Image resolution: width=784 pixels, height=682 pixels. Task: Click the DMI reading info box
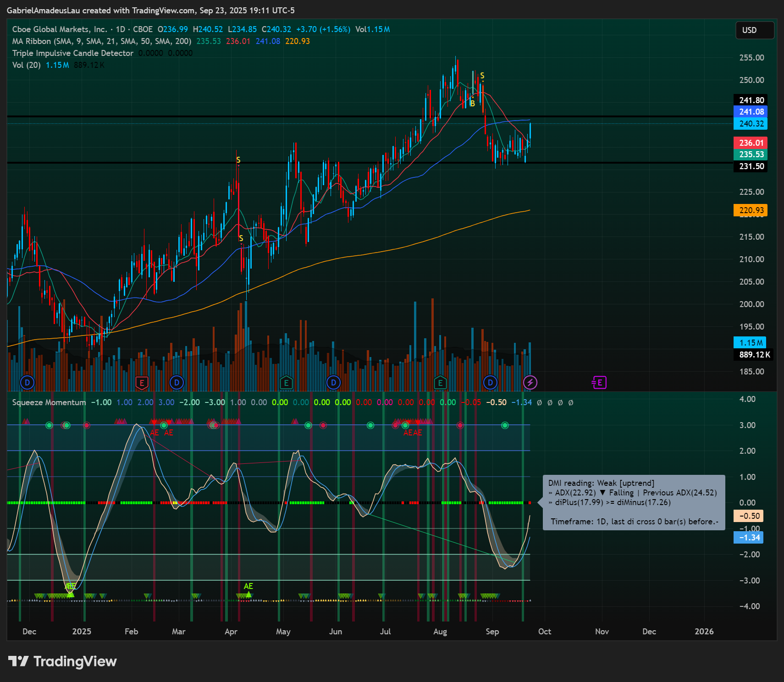[634, 502]
